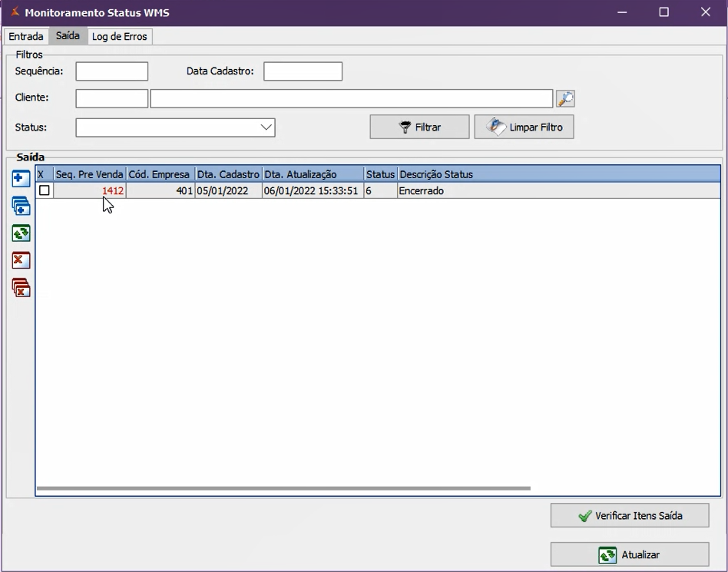Click the add multiple records icon
Screen dimensions: 728x572
21,206
